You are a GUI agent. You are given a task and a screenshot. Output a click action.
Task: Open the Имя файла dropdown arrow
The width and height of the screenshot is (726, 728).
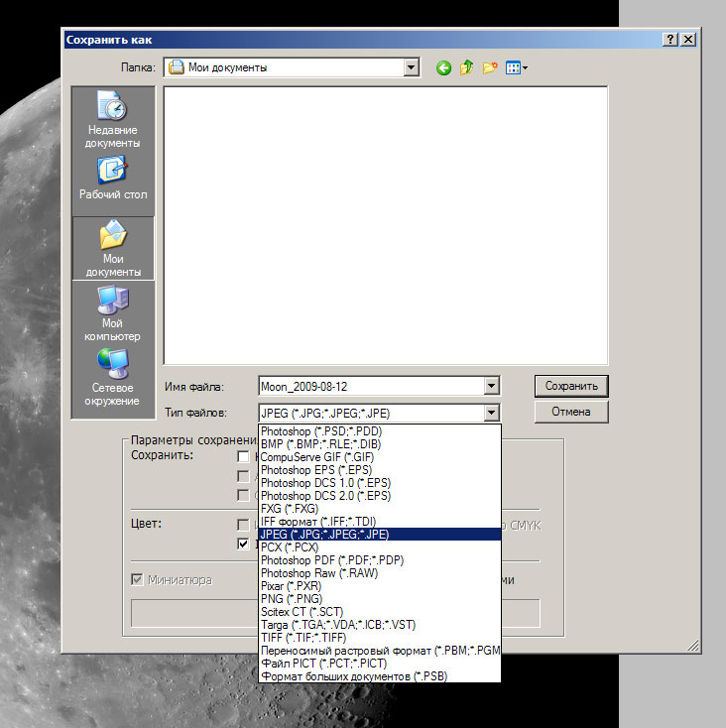(x=490, y=386)
